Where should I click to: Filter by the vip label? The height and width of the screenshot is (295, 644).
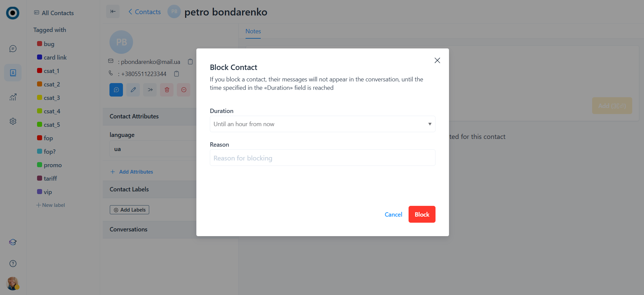coord(47,192)
